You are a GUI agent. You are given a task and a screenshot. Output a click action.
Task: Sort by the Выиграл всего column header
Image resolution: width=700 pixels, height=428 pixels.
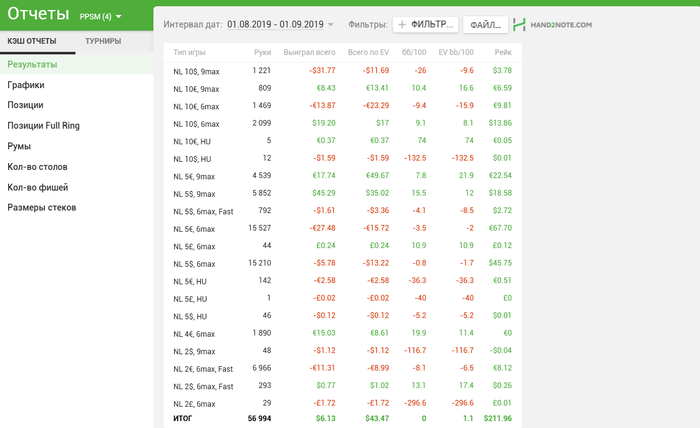[x=309, y=52]
